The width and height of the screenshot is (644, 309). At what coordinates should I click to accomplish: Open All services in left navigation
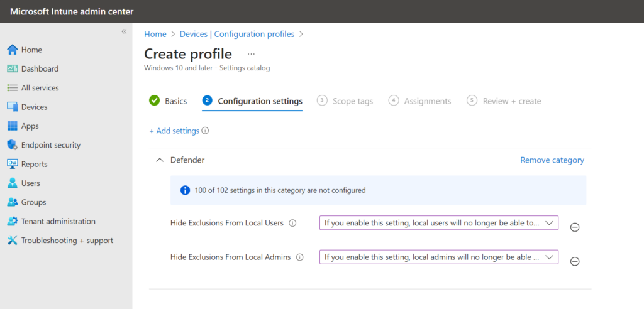point(40,88)
